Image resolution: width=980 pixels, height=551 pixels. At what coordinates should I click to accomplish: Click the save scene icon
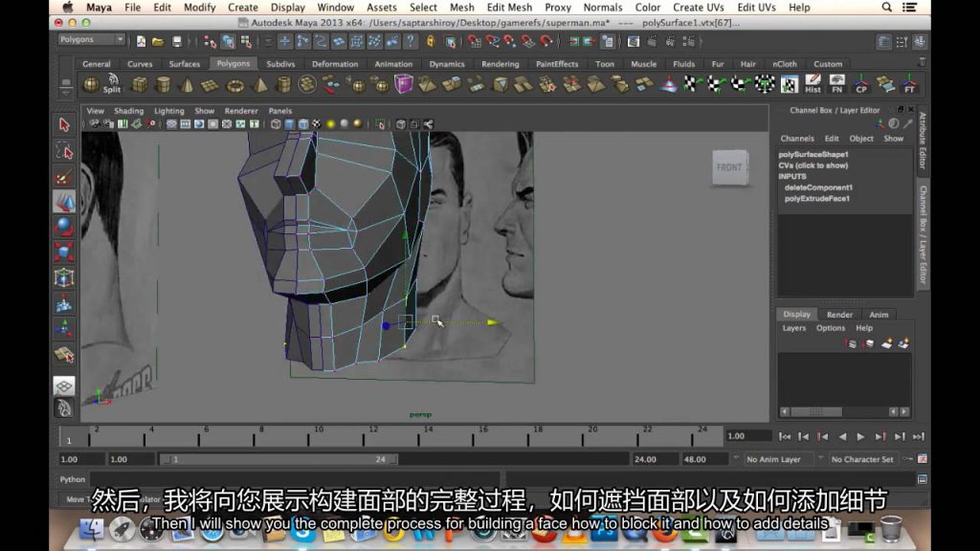click(x=177, y=42)
